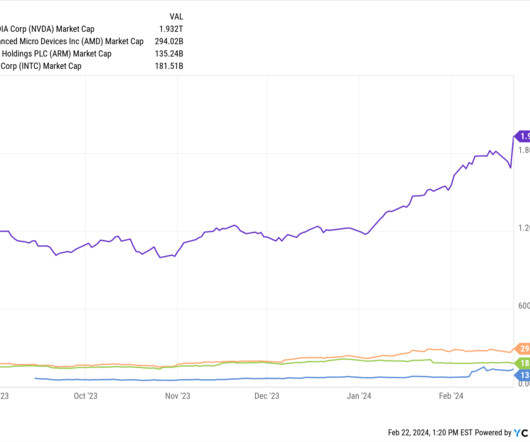Click the ARM Holdings Market Cap legend label
This screenshot has height=442, width=530.
pos(56,54)
